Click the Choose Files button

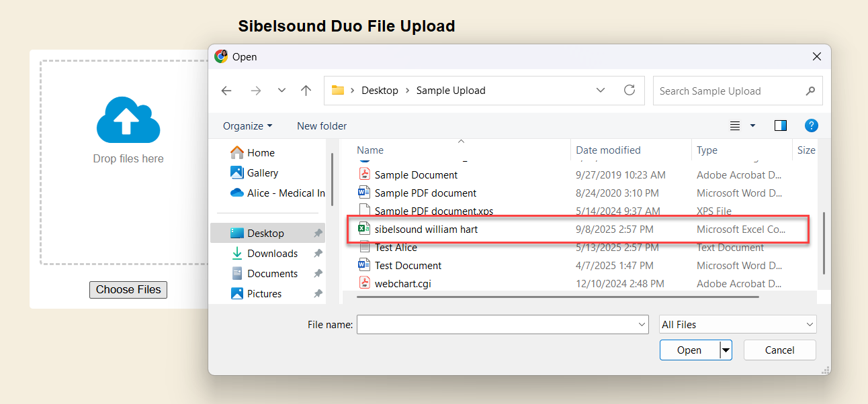[x=128, y=290]
